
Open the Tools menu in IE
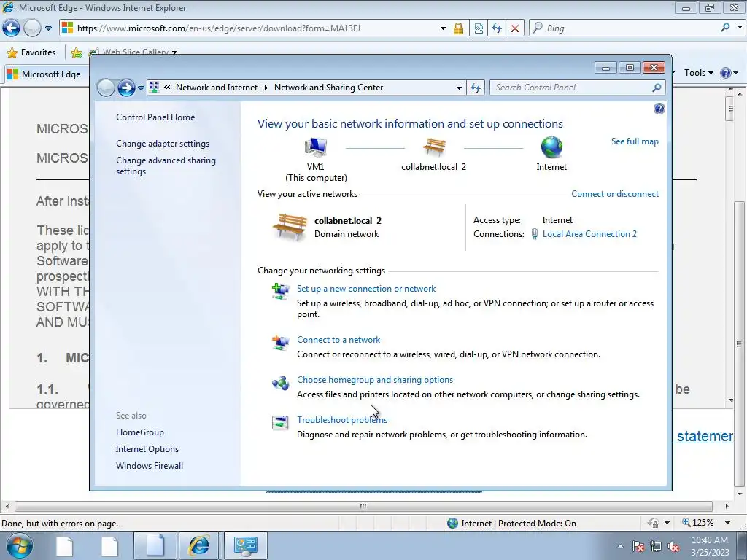point(698,73)
